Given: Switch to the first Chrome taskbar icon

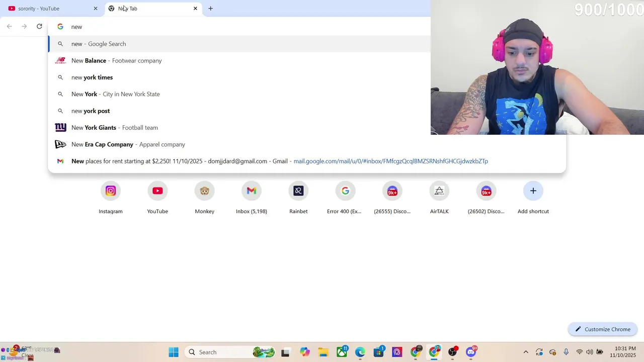Looking at the screenshot, I should click(x=416, y=351).
